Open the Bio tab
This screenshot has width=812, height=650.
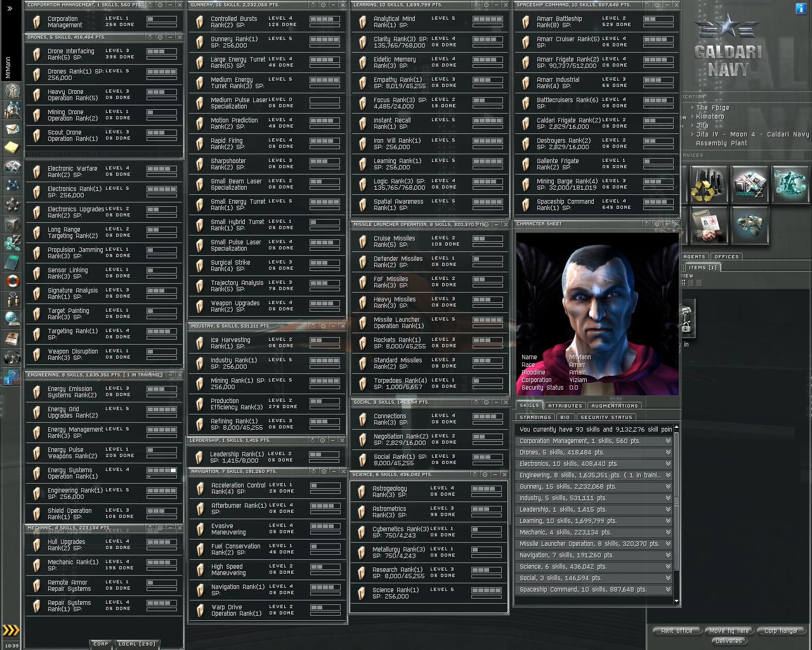click(565, 417)
